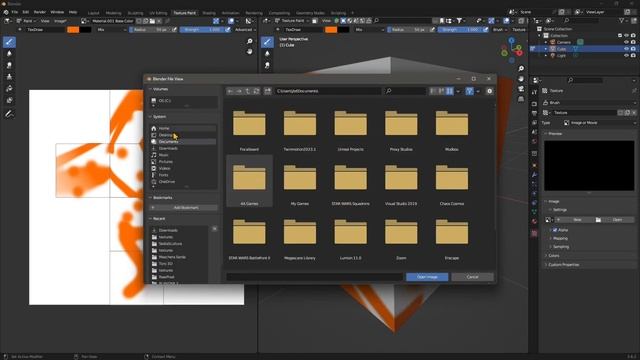Select the Draw tool in 3D viewport toolbar

[x=267, y=42]
